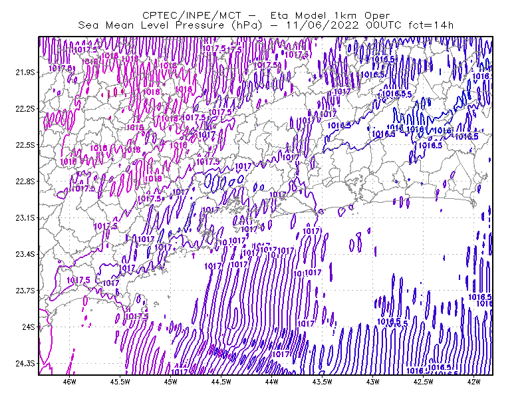Pick the 46W longitude axis label
The height and width of the screenshot is (411, 532).
(x=70, y=382)
